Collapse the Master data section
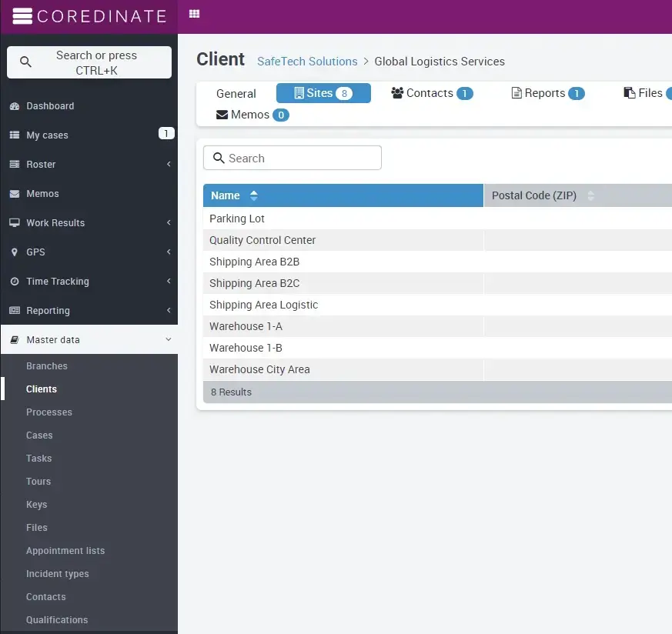 (169, 340)
